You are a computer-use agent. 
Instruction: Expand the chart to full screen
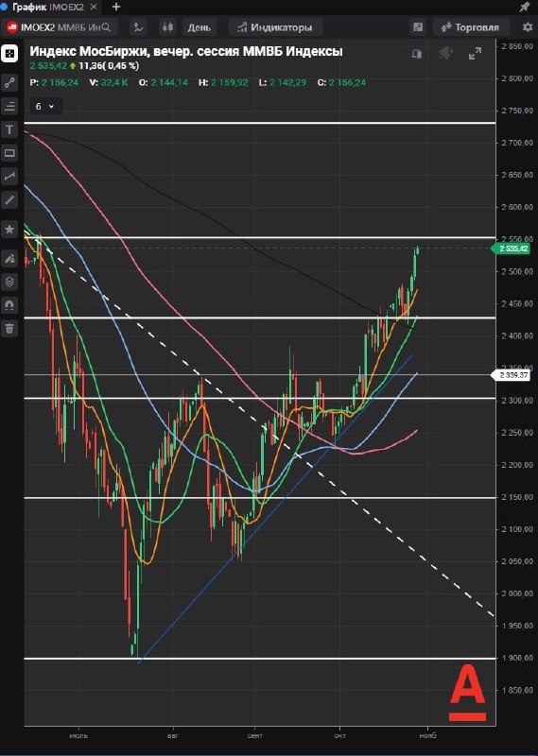click(x=475, y=54)
